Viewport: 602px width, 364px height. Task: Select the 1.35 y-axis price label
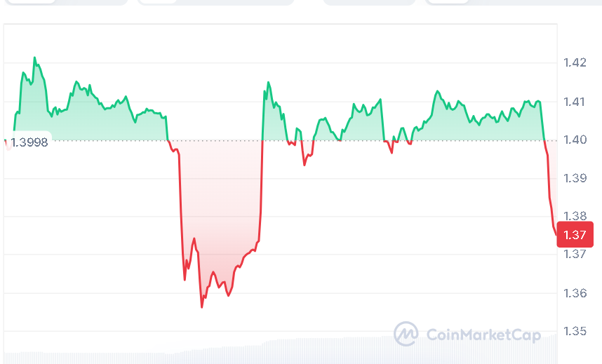point(575,330)
